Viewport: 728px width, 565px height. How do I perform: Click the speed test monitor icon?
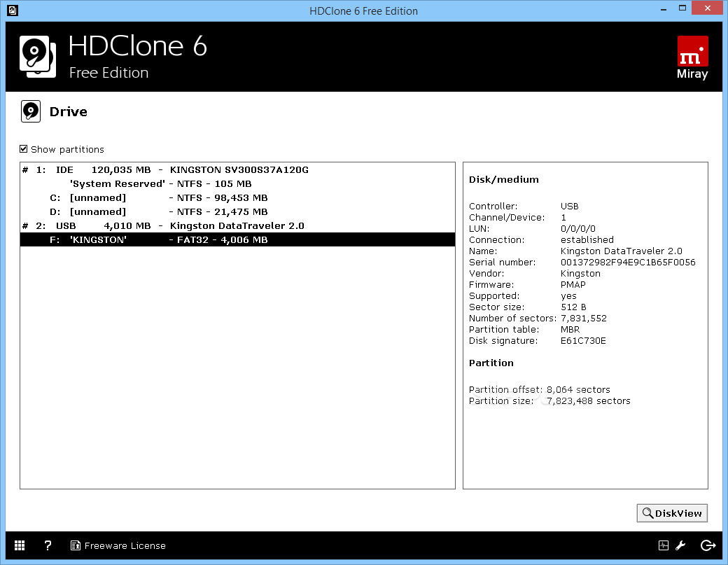coord(664,545)
